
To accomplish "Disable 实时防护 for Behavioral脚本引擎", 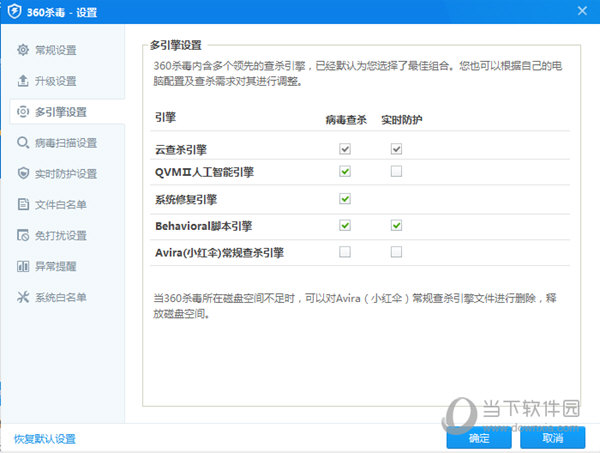I will [x=396, y=225].
